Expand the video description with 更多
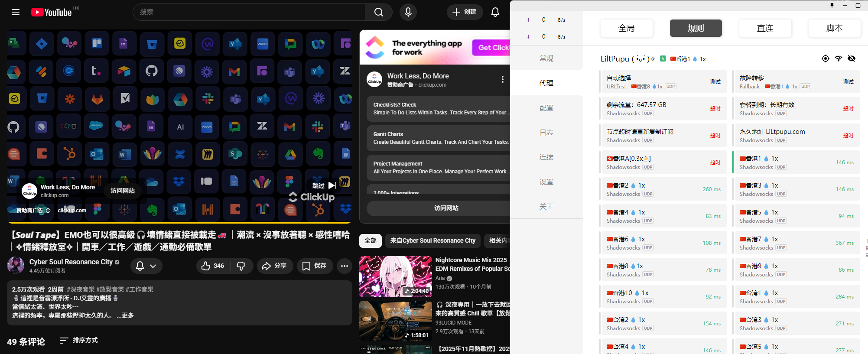Screen dimensions: 868x354 pyautogui.click(x=125, y=315)
